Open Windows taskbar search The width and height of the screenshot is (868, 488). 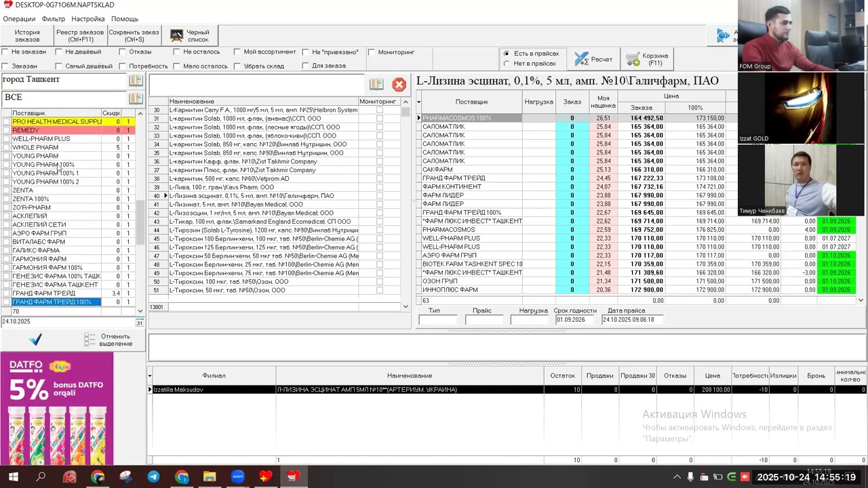pos(41,477)
